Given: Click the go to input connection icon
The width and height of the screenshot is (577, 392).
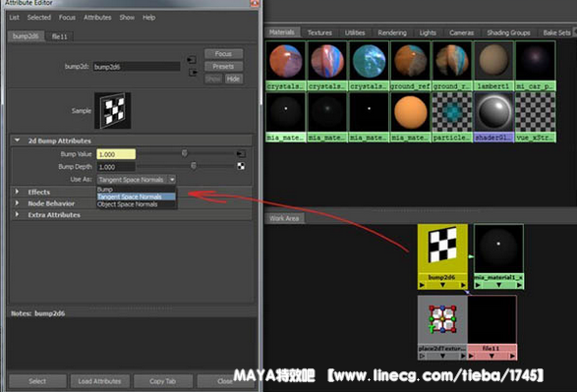Looking at the screenshot, I should point(192,60).
